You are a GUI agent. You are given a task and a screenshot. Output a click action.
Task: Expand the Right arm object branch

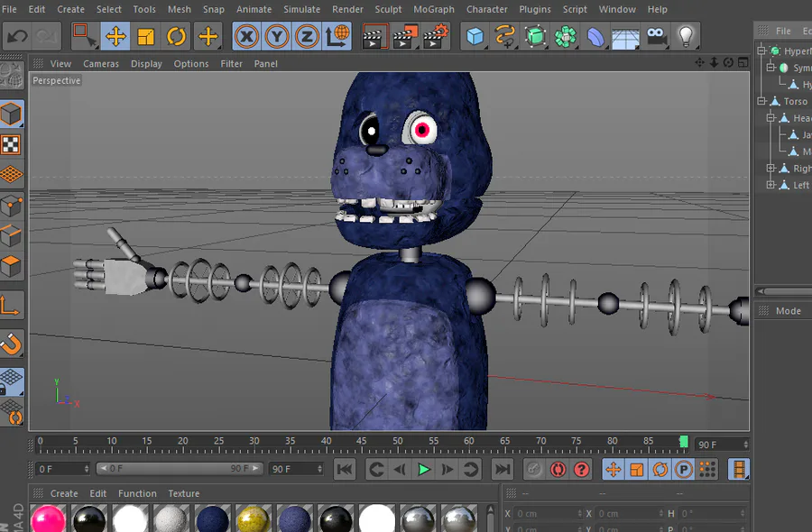(770, 169)
